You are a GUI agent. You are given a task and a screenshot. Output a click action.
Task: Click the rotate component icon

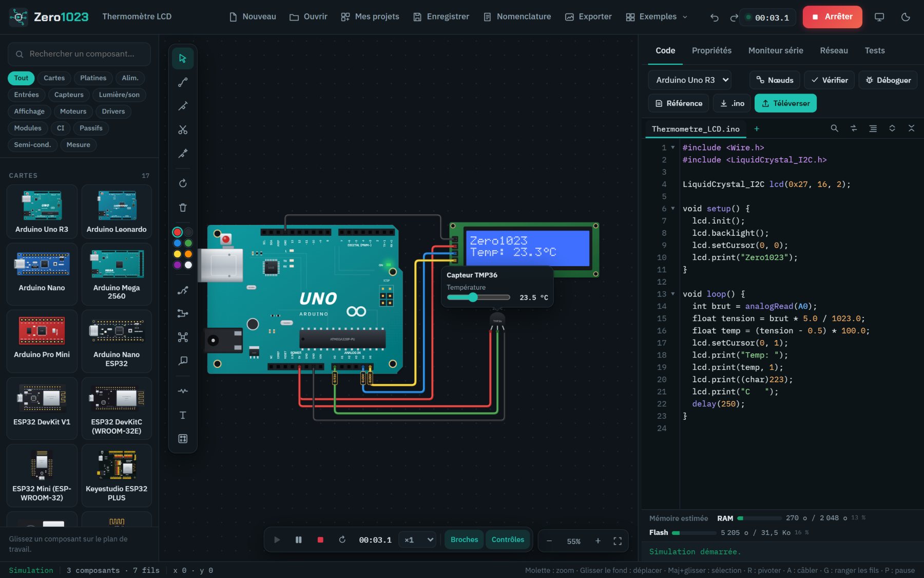tap(183, 183)
